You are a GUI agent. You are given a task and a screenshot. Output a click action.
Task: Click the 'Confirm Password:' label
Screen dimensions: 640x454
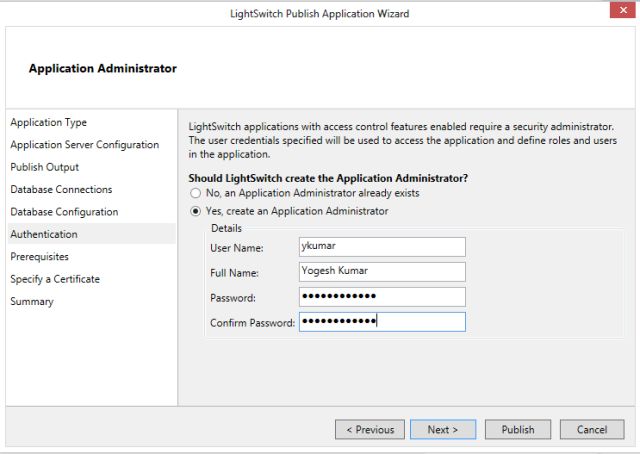coord(252,323)
